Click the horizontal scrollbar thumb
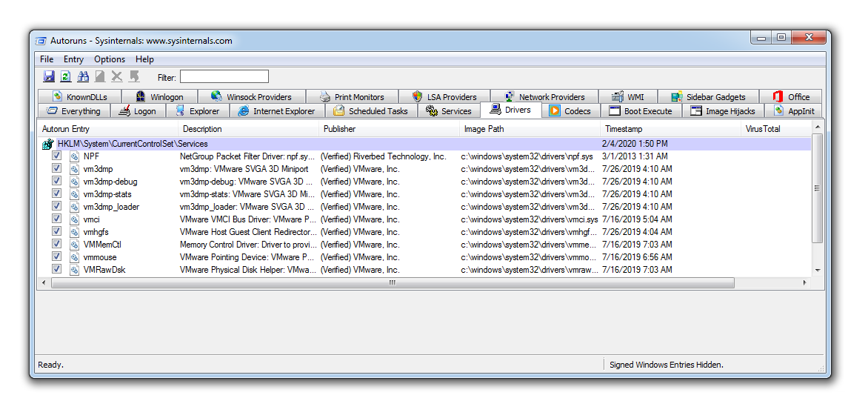 click(392, 283)
